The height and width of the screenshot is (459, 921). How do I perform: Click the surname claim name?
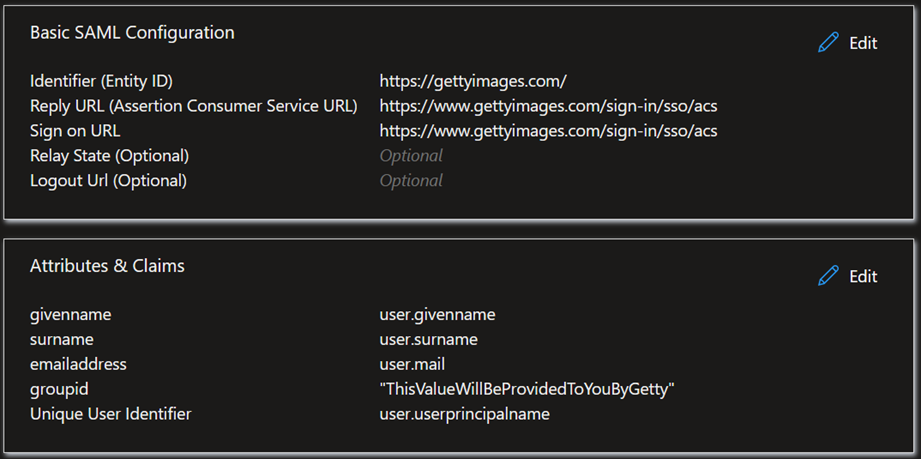point(62,340)
